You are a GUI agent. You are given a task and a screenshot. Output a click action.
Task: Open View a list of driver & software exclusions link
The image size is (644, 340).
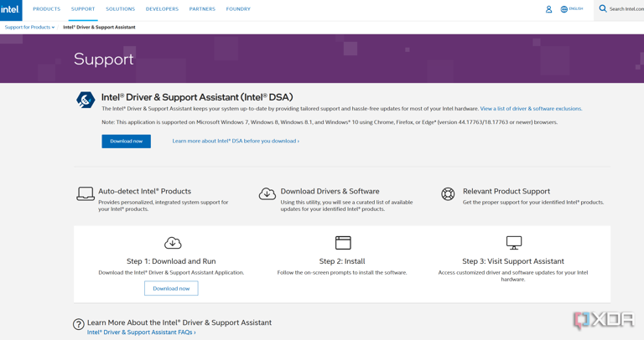pos(531,109)
